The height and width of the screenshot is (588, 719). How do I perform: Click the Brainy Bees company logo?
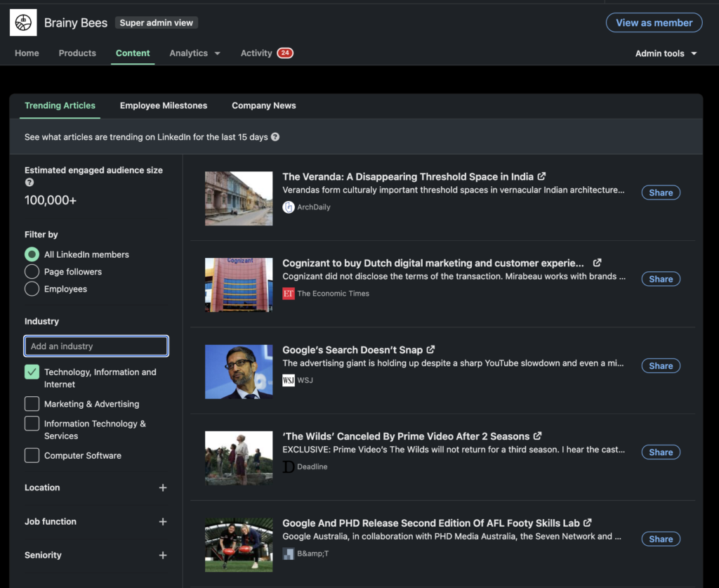[23, 22]
